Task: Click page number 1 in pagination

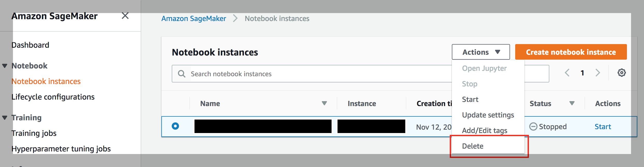Action: (x=582, y=73)
